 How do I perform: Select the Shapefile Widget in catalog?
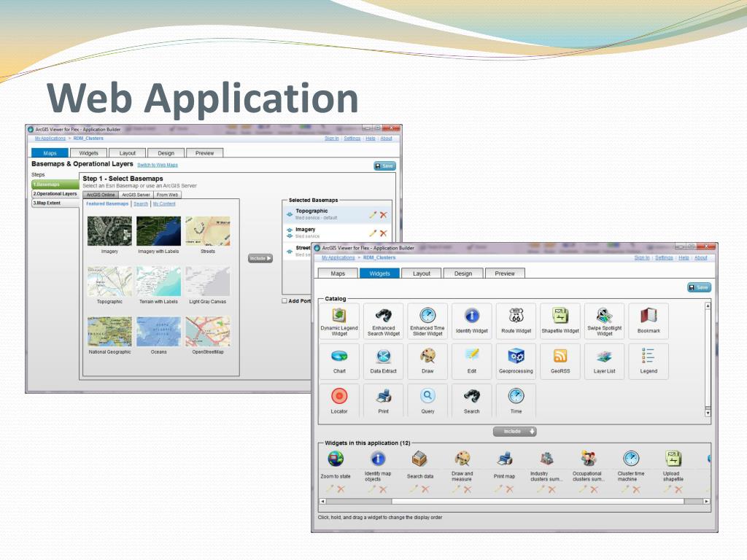tap(560, 322)
